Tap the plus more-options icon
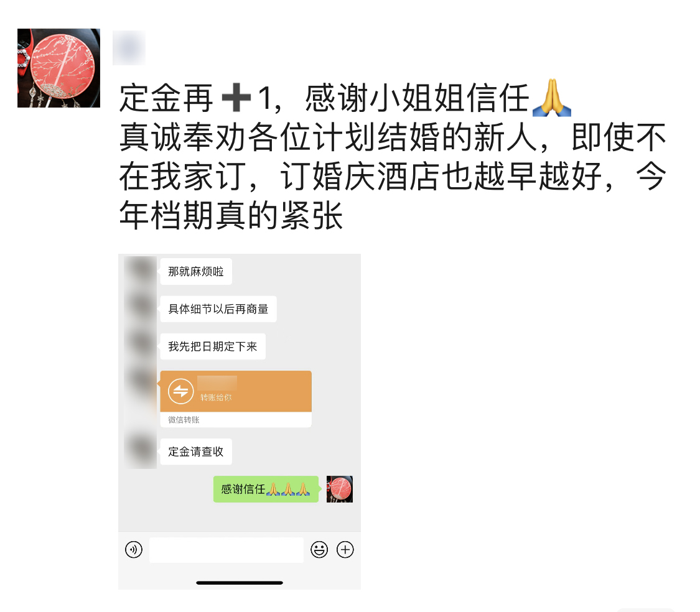This screenshot has height=612, width=700. coord(345,550)
